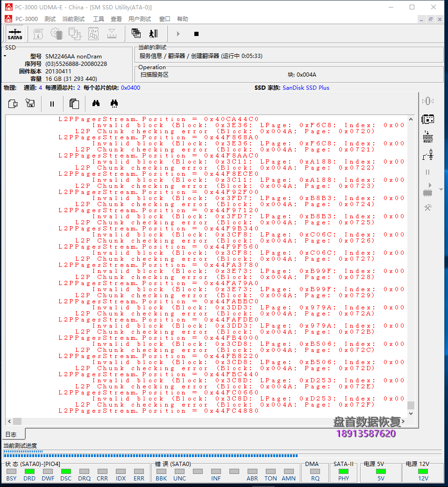Open the 当前测试 menu

tap(73, 19)
